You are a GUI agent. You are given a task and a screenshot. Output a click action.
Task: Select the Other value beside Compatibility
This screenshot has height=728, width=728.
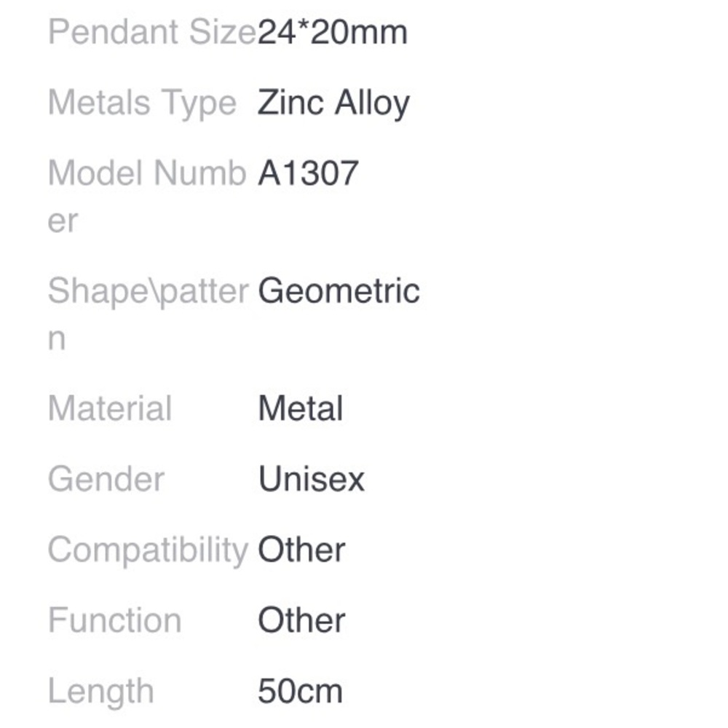(x=301, y=550)
